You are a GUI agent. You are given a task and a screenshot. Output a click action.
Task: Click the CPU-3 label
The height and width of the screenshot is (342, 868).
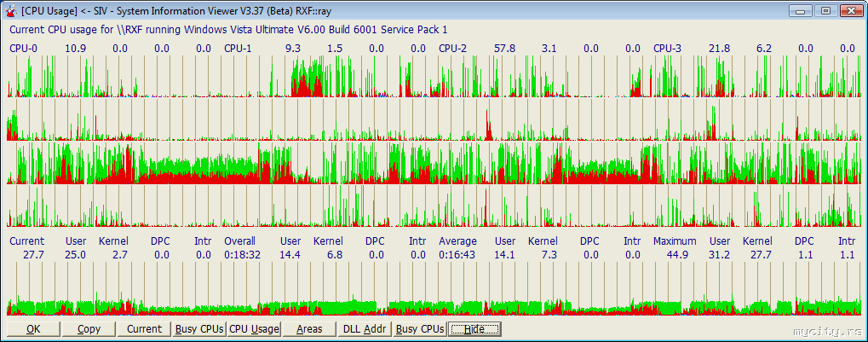coord(667,49)
